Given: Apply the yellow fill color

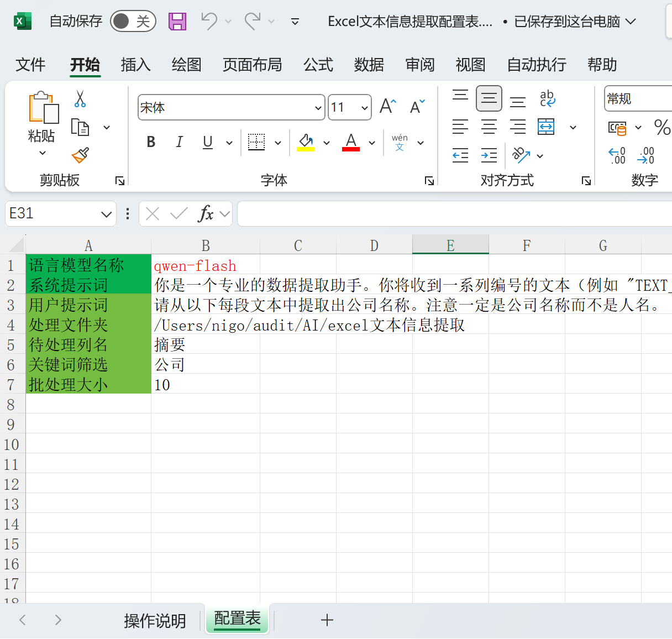Looking at the screenshot, I should (x=306, y=142).
